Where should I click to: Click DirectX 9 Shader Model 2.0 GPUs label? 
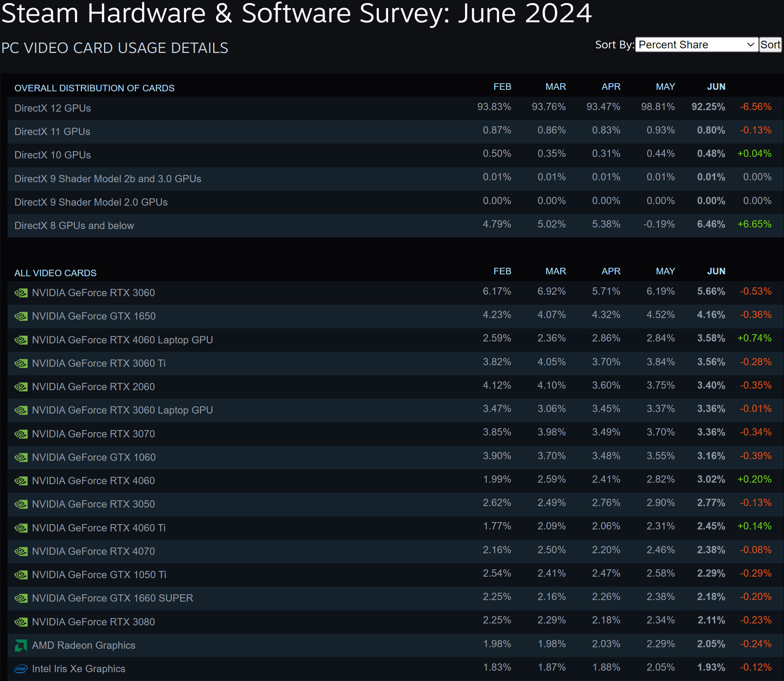pos(91,202)
